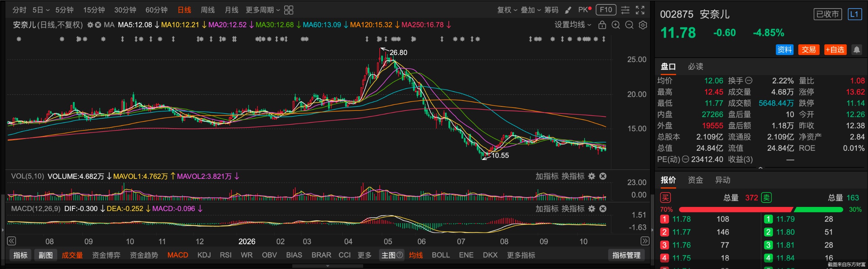868x269 pixels.
Task: Jump to latest data with right arrows
Action: [x=645, y=241]
